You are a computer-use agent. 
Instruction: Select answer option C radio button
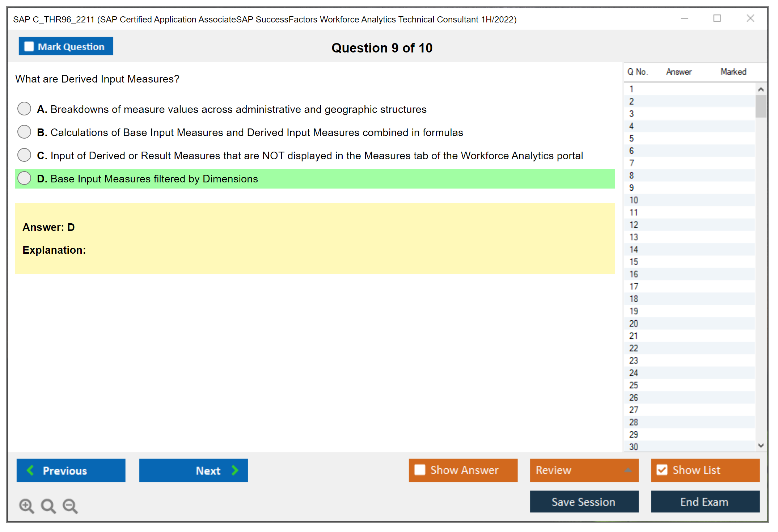pos(24,155)
